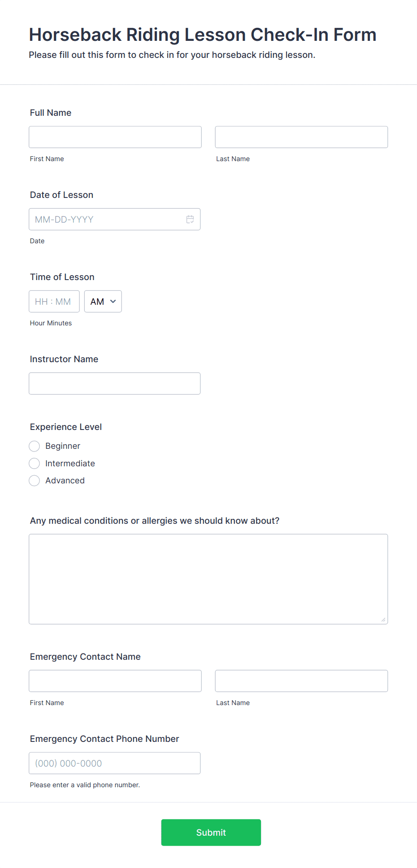The image size is (417, 868).
Task: Click the Time of Lesson label
Action: pos(62,277)
